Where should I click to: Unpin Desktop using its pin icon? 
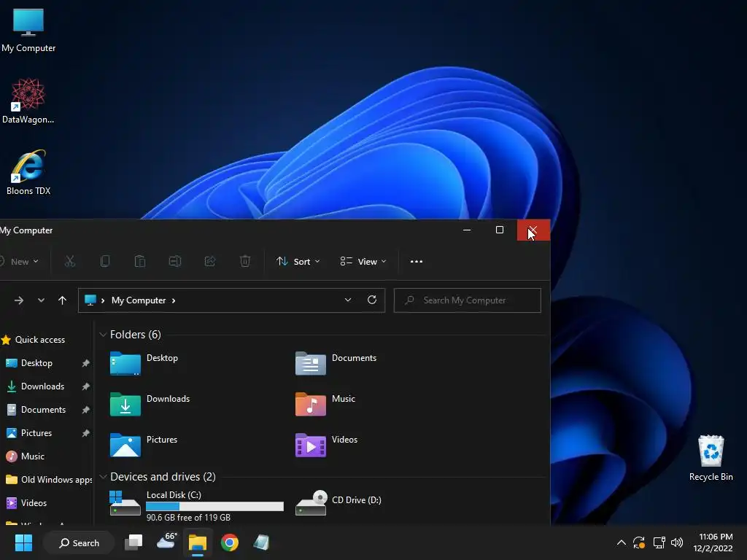click(86, 363)
